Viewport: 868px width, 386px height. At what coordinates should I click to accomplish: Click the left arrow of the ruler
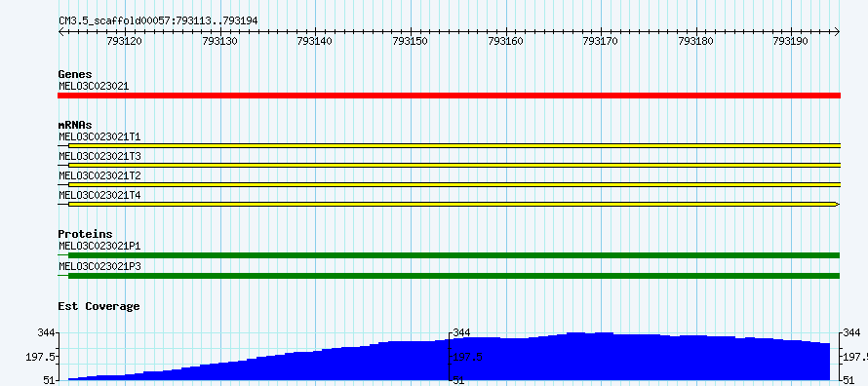point(60,31)
